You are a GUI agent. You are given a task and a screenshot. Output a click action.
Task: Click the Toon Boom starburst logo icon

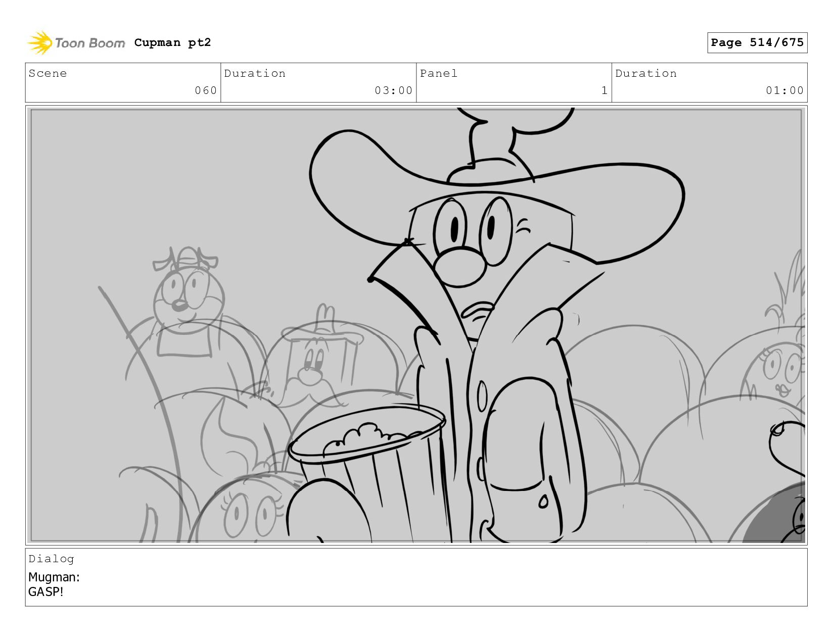[40, 42]
